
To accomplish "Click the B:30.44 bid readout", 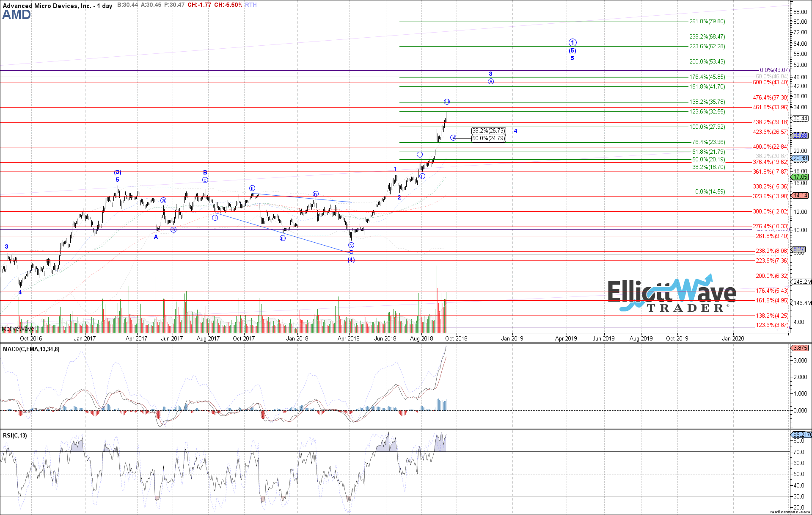I will (127, 5).
